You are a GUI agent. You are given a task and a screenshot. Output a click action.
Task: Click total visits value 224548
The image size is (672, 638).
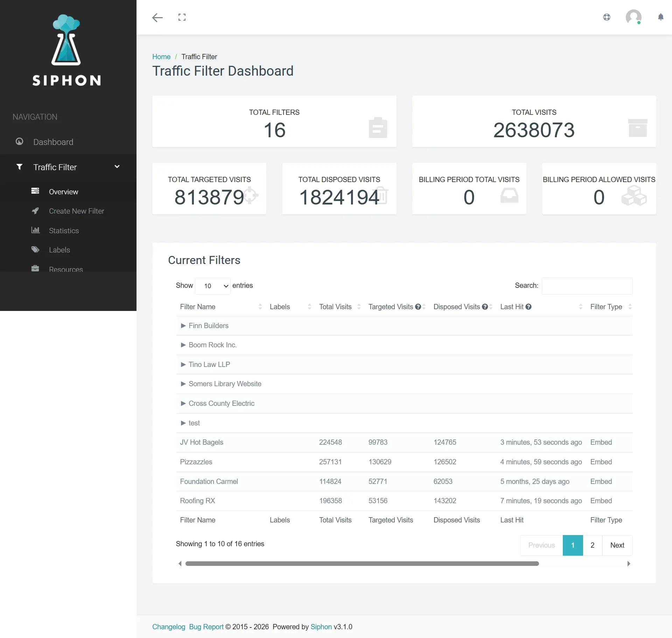pyautogui.click(x=330, y=442)
